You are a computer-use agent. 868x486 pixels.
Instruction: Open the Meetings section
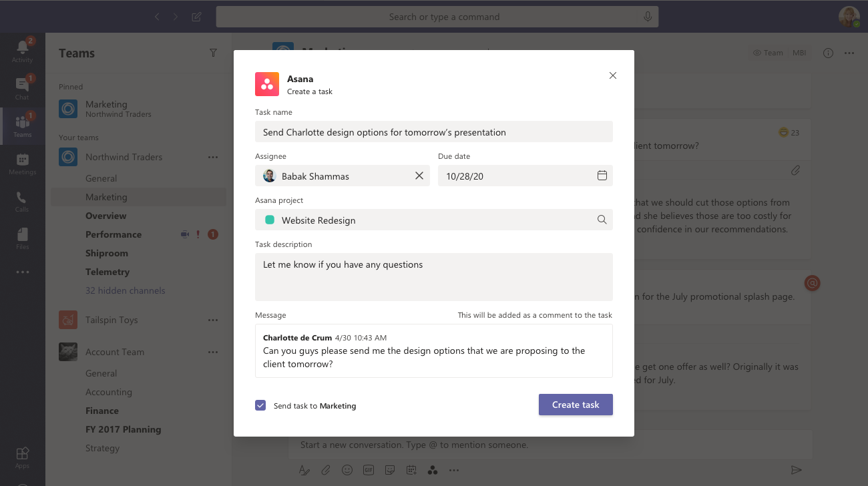coord(22,162)
